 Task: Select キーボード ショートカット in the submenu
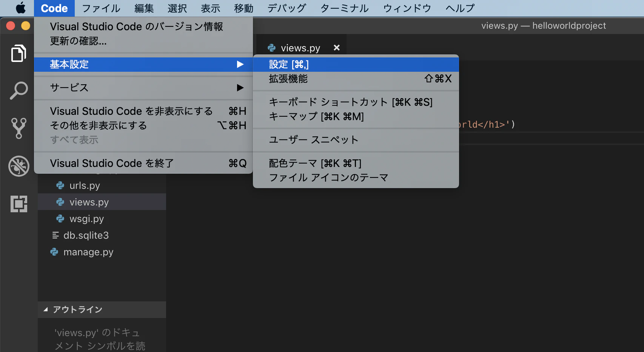[328, 102]
